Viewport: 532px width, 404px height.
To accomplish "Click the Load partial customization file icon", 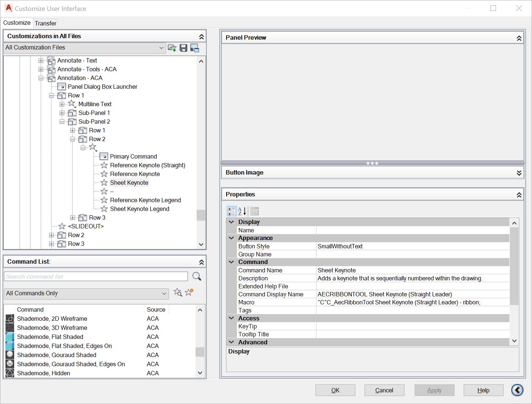I will [172, 48].
